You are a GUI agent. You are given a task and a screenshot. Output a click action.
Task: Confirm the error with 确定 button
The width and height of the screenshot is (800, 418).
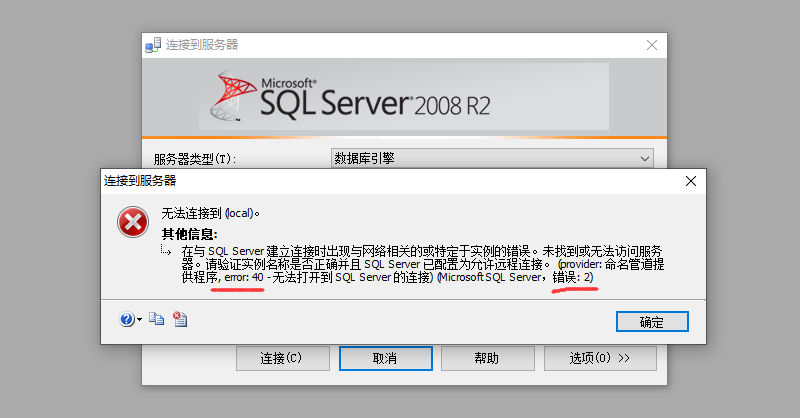point(652,322)
